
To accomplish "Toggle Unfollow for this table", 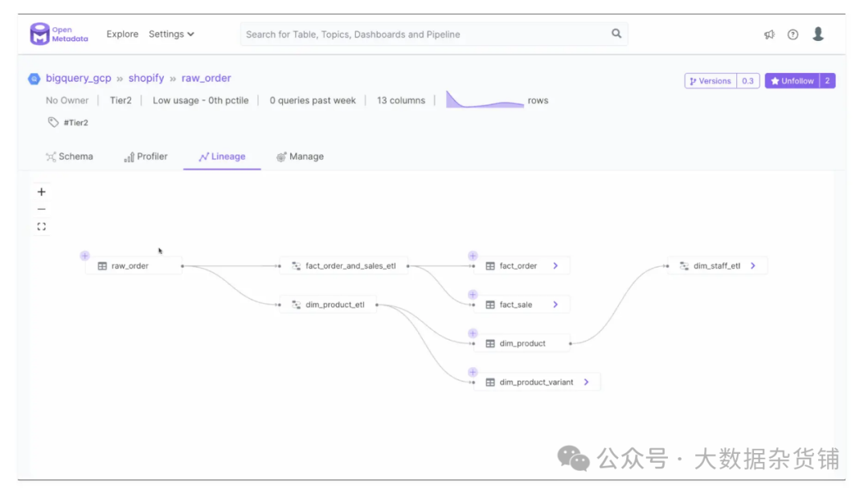I will (x=792, y=81).
